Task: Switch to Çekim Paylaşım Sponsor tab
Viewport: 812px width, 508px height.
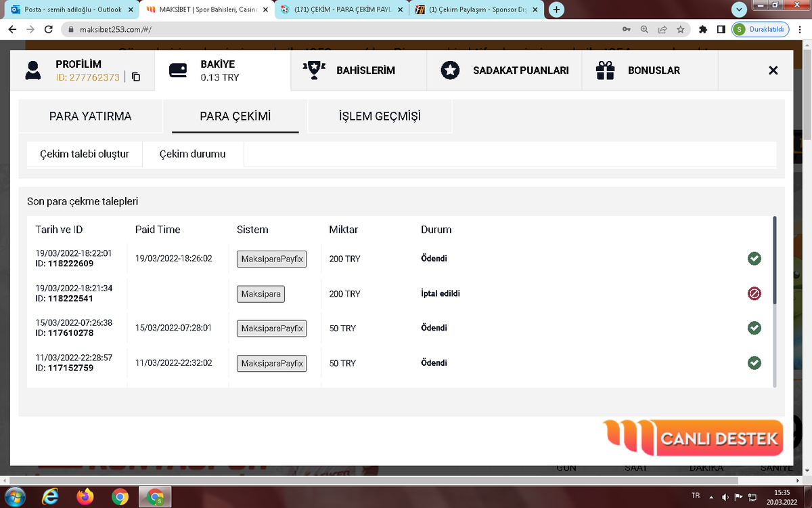Action: click(x=477, y=9)
